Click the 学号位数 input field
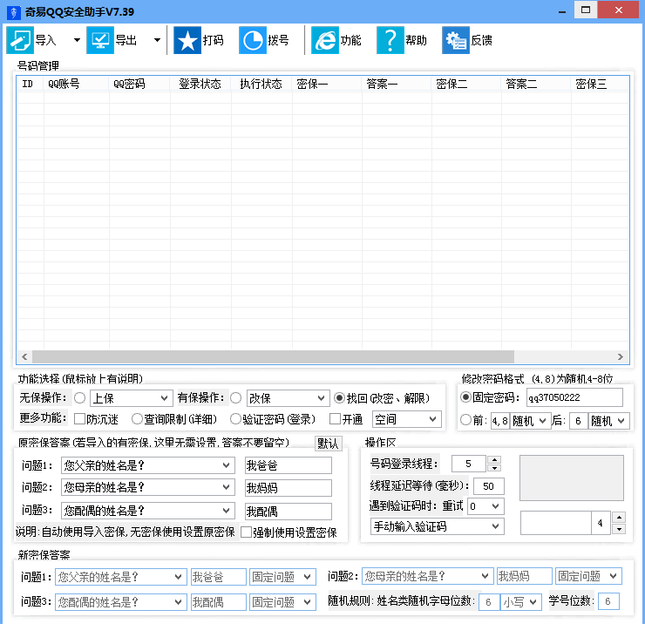The width and height of the screenshot is (645, 644). pyautogui.click(x=608, y=601)
